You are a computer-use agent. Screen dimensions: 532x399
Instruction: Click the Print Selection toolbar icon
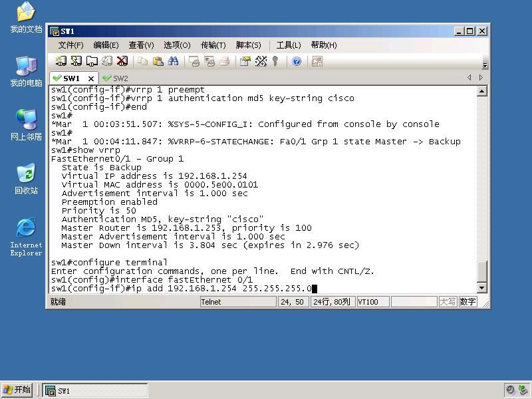click(x=209, y=61)
